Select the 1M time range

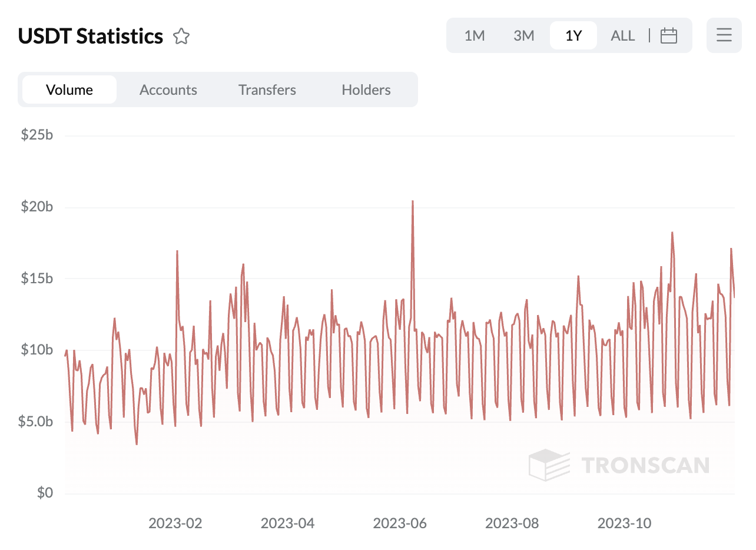[x=474, y=36]
